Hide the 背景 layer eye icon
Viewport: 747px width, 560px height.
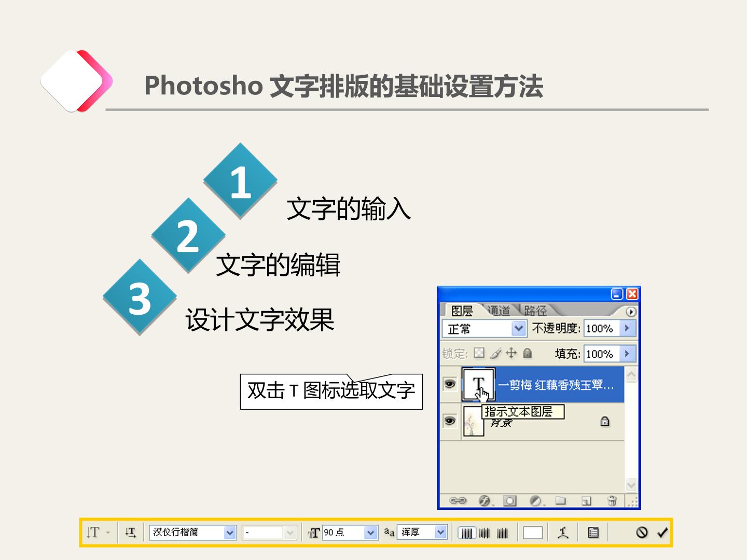click(x=450, y=421)
